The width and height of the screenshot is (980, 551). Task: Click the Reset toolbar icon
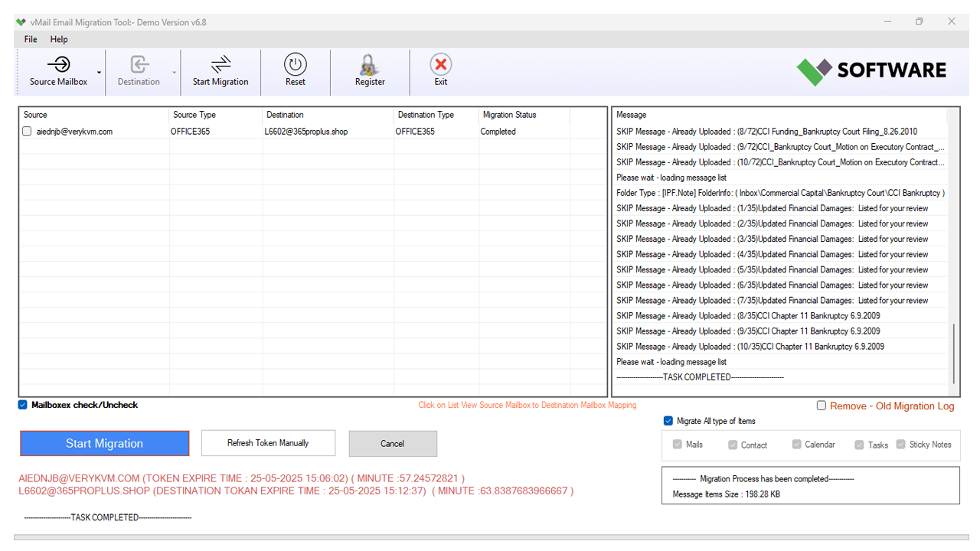pyautogui.click(x=295, y=64)
